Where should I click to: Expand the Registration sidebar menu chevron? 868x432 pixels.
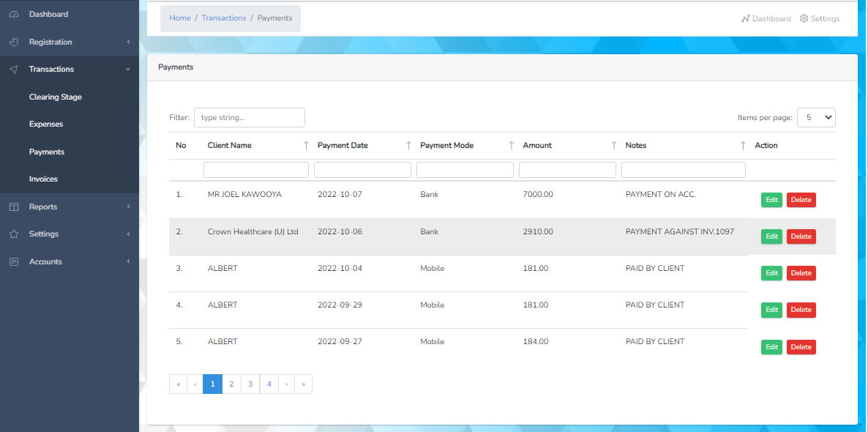(128, 42)
